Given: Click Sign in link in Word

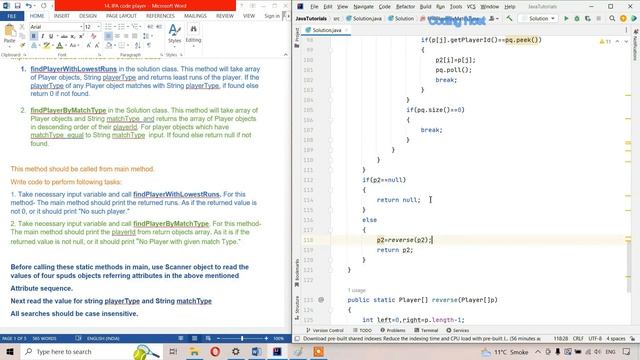Looking at the screenshot, I should pos(272,16).
